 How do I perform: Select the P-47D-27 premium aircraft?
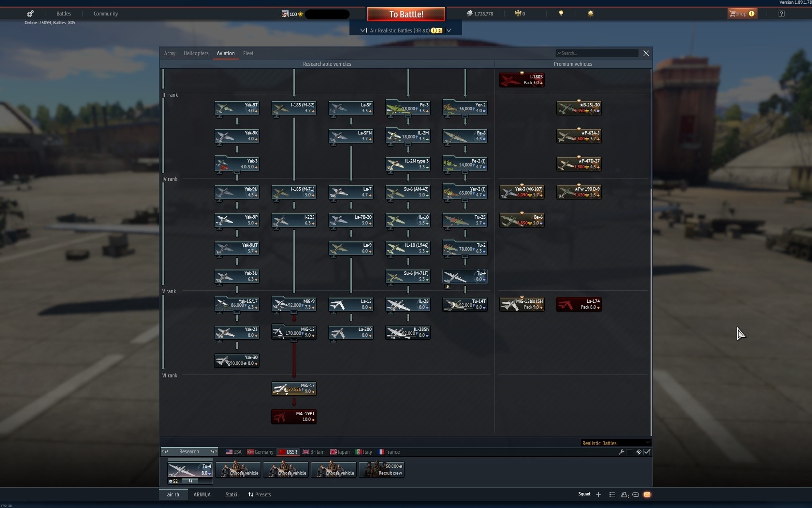[579, 164]
